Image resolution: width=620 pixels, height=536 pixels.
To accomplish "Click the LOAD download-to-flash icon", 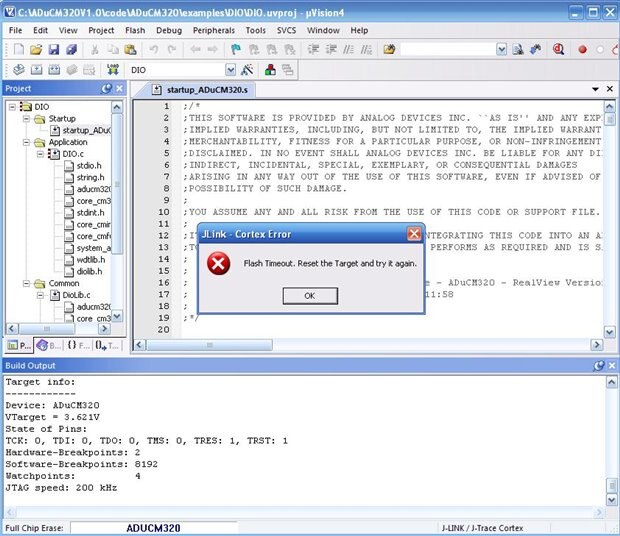I will point(113,70).
